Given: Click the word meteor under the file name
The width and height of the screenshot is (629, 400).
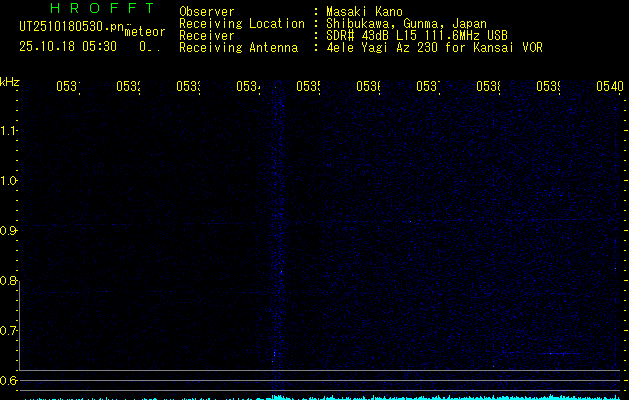Looking at the screenshot, I should [x=145, y=32].
